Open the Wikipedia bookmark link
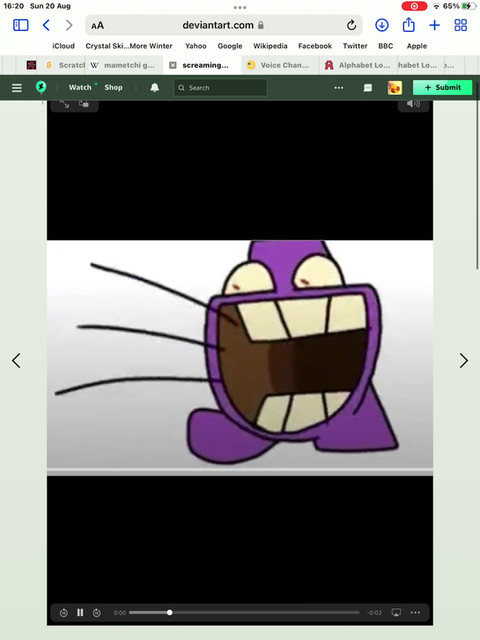 [x=270, y=46]
